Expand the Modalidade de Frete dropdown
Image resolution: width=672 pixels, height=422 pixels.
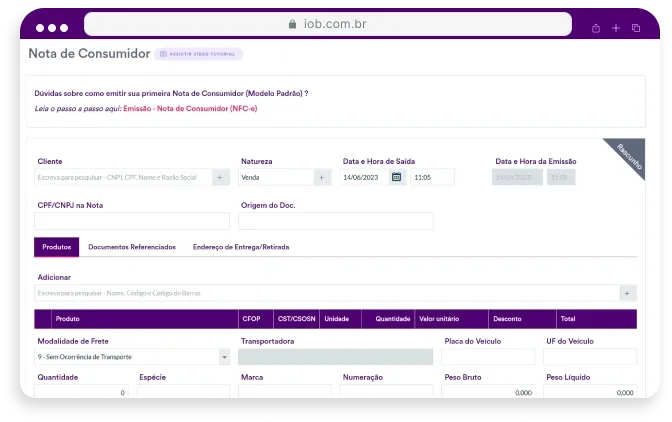(224, 356)
